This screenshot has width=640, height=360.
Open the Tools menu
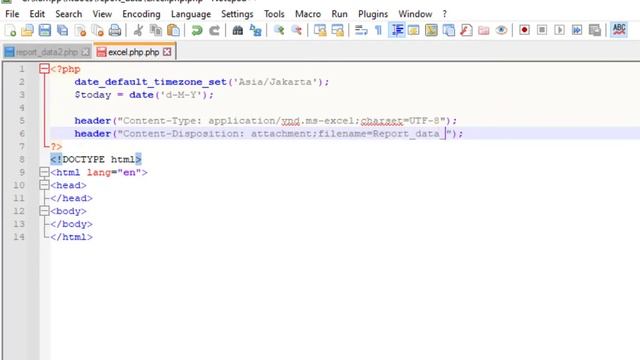(274, 14)
